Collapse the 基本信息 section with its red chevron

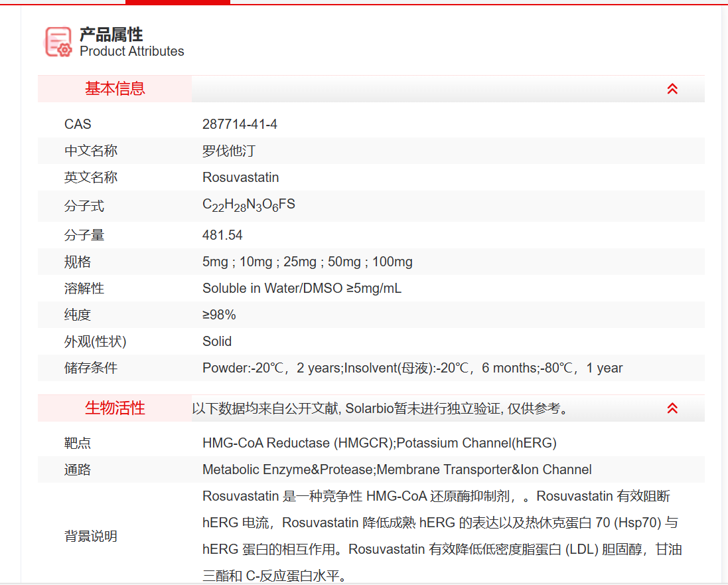(673, 88)
